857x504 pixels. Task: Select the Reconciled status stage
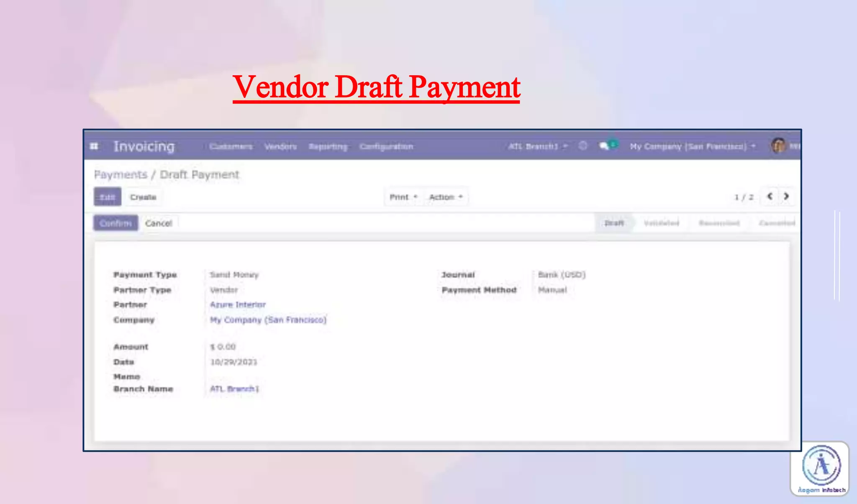(x=719, y=223)
